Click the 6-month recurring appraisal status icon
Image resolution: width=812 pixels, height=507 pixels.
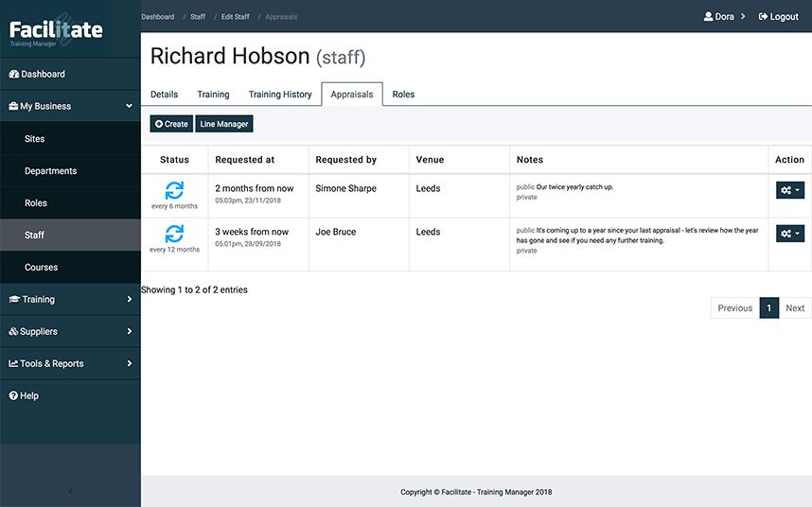pos(174,189)
